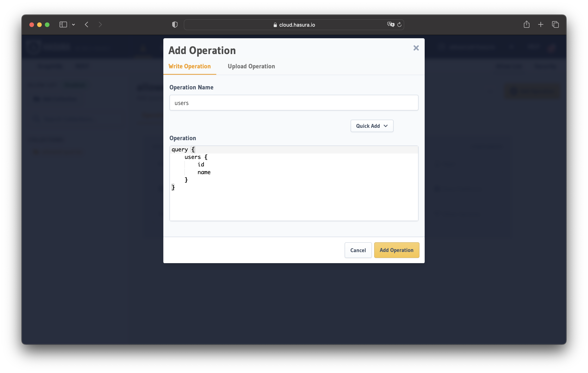
Task: Switch to the Upload Operation tab
Action: [251, 66]
